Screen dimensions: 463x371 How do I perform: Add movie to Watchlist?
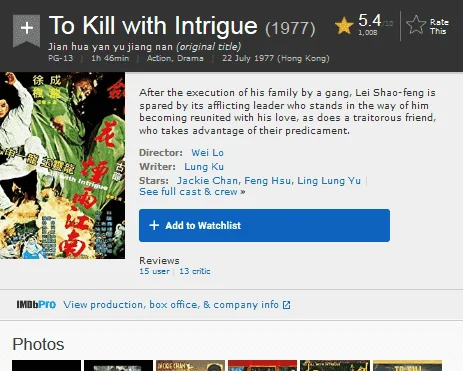(x=264, y=225)
